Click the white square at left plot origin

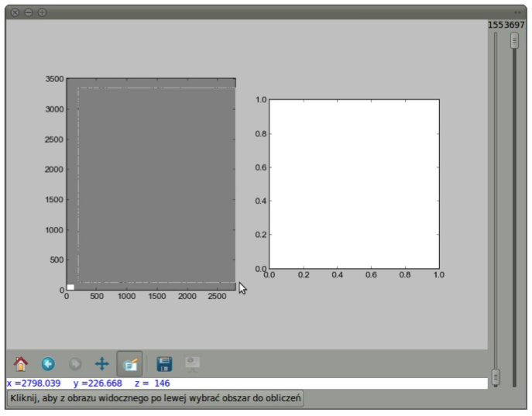(x=70, y=287)
